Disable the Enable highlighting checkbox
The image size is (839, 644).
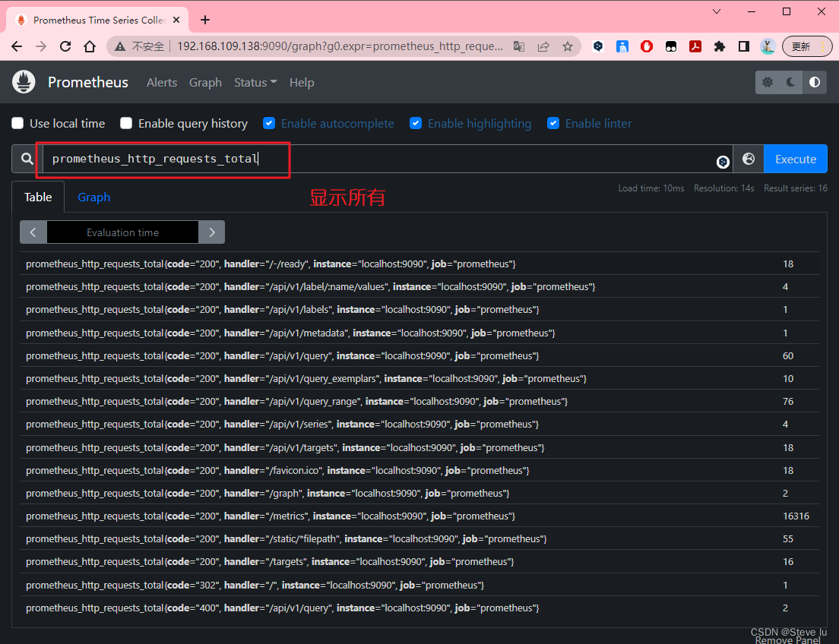pos(416,124)
